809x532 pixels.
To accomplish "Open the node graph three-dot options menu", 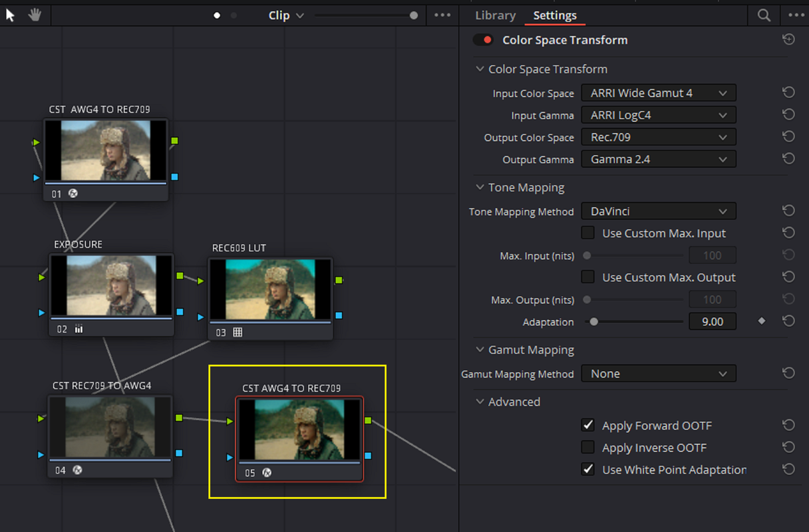I will (442, 15).
